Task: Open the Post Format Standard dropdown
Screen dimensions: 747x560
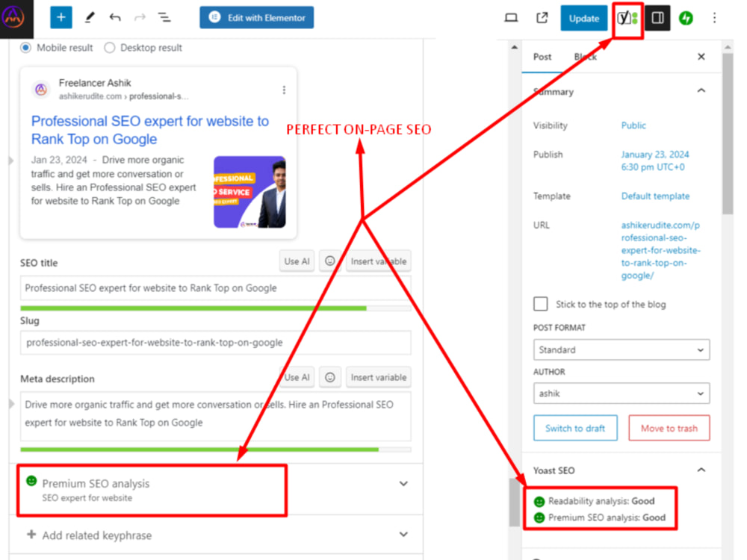Action: click(622, 350)
